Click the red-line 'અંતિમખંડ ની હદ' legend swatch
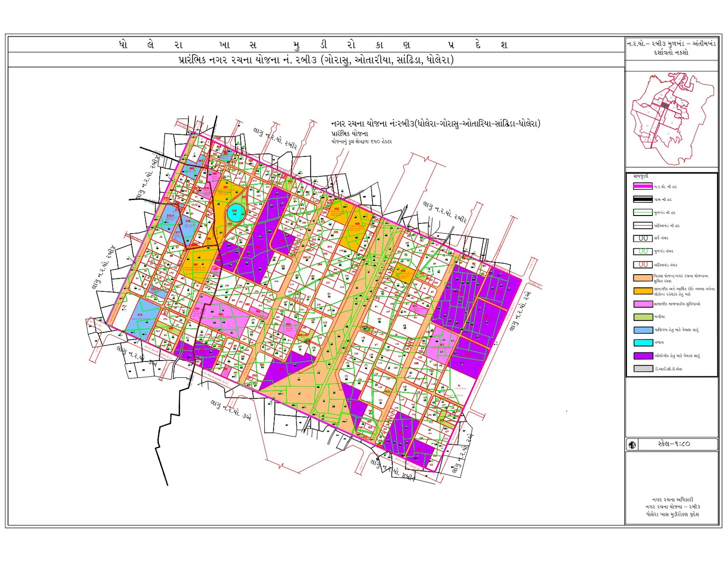 [x=642, y=225]
